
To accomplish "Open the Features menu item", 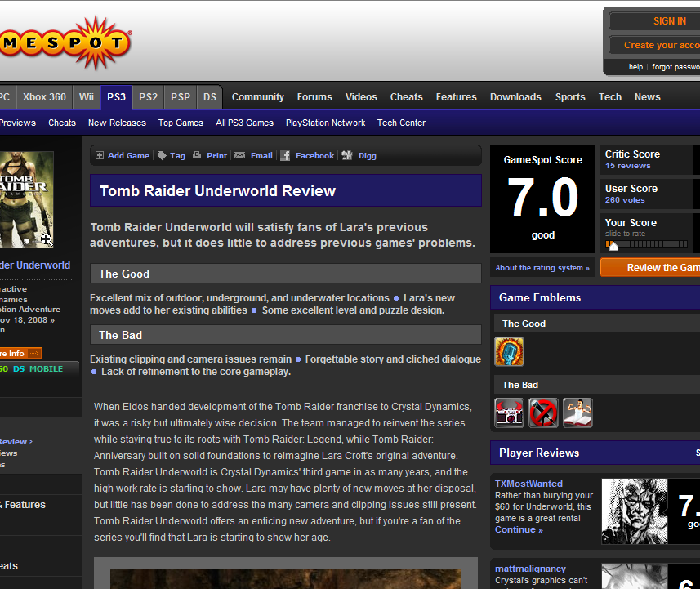I will tap(457, 97).
